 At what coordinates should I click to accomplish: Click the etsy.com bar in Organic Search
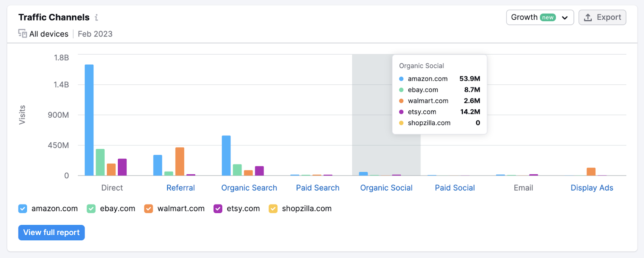coord(259,171)
